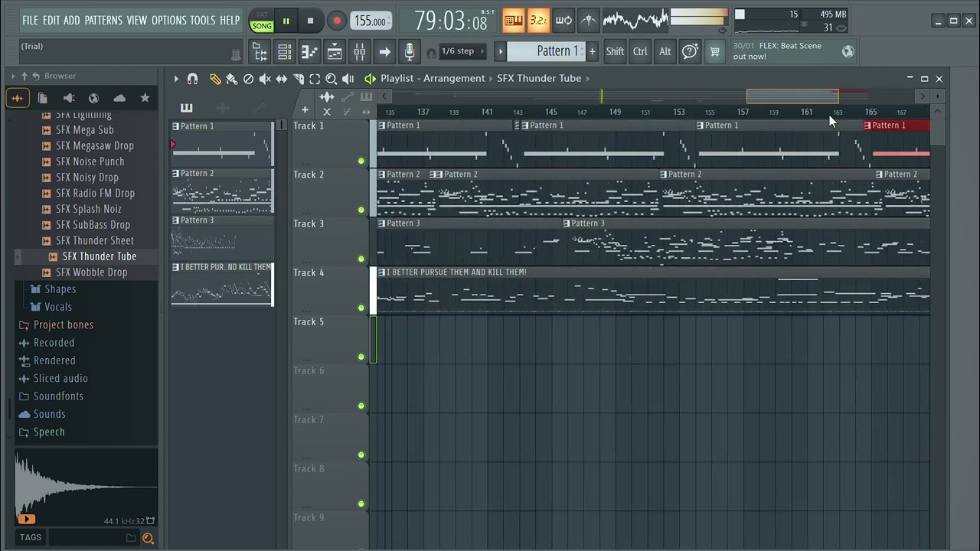
Task: Mute Track 4 via green LED
Action: [x=361, y=308]
